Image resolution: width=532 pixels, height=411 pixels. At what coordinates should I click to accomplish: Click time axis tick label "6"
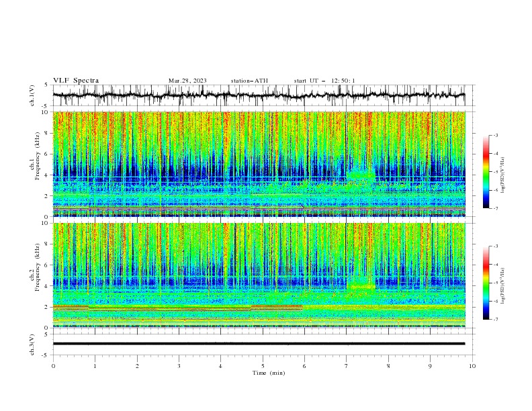(x=304, y=366)
